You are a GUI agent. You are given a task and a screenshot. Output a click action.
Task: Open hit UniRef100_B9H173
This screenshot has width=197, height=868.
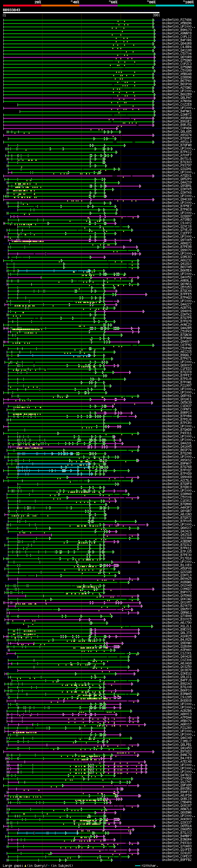(176, 30)
